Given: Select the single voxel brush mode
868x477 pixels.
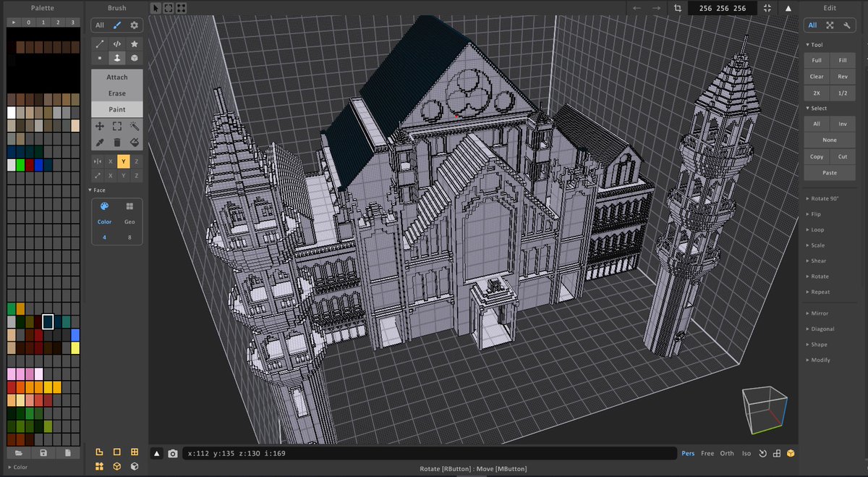Looking at the screenshot, I should coord(100,58).
